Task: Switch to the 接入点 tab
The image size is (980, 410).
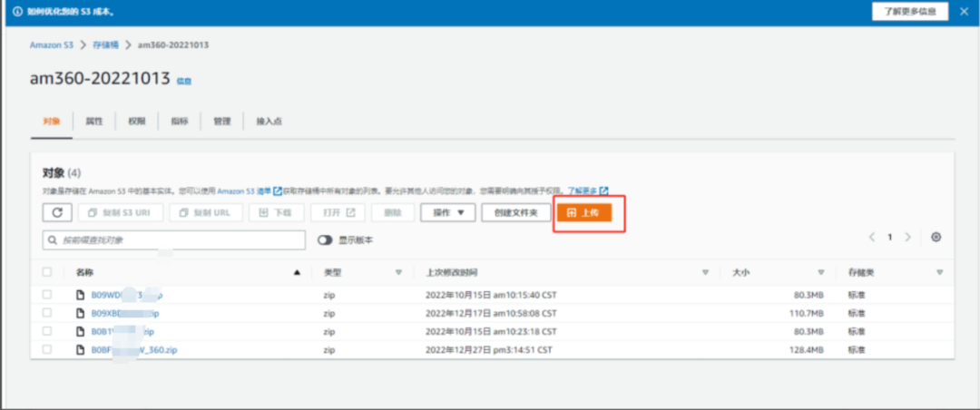Action: [269, 122]
